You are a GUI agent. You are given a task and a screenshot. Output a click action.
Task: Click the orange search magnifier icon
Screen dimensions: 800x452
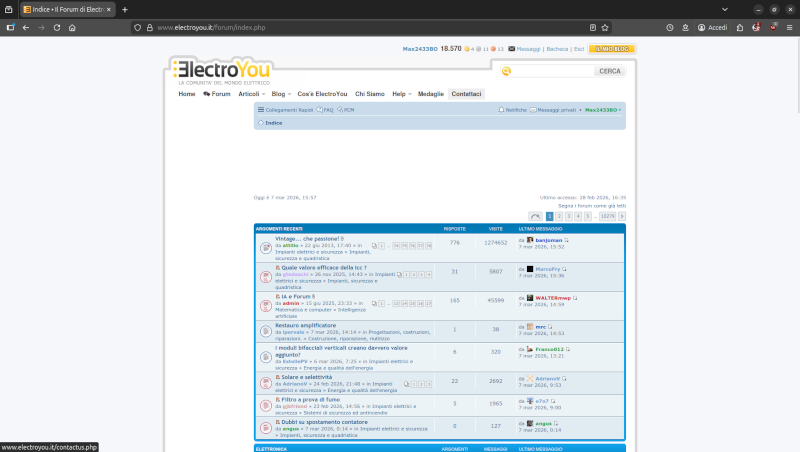pos(507,71)
